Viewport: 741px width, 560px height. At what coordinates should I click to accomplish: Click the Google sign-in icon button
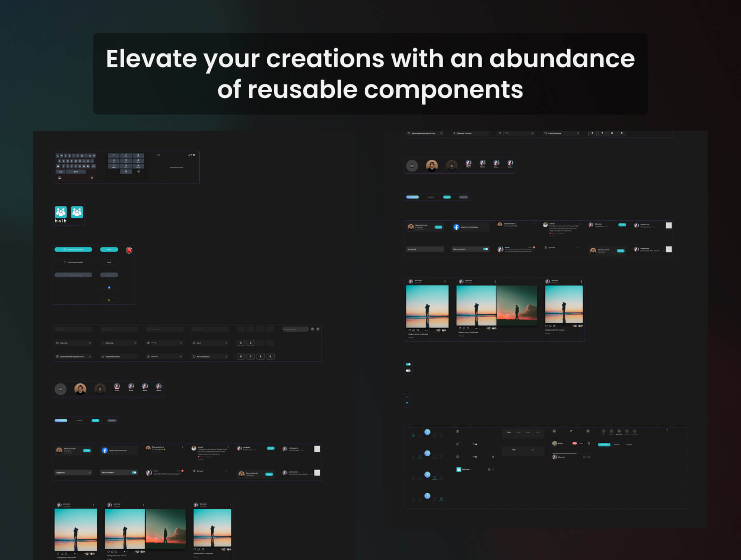coord(109,300)
